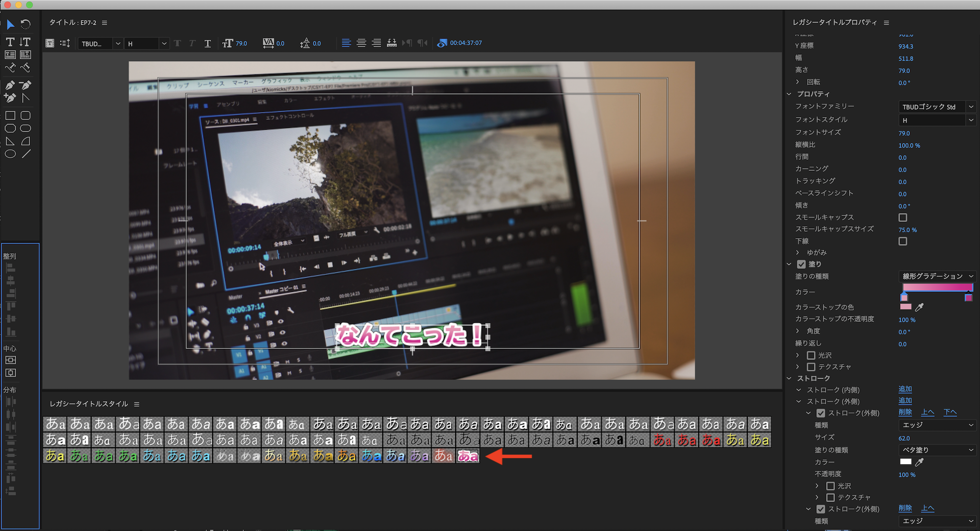Click the eyedropper next to the color stop color

(x=919, y=307)
